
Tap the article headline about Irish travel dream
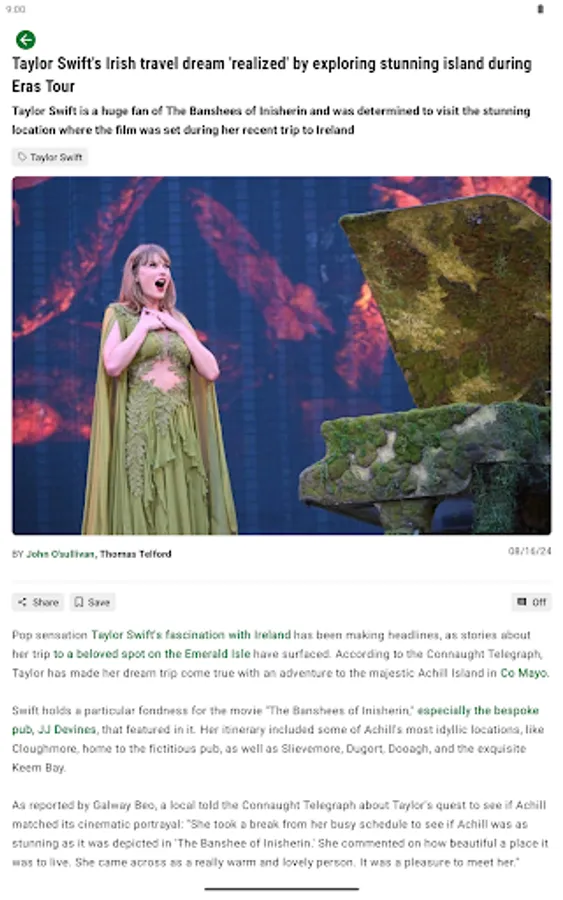coord(271,75)
